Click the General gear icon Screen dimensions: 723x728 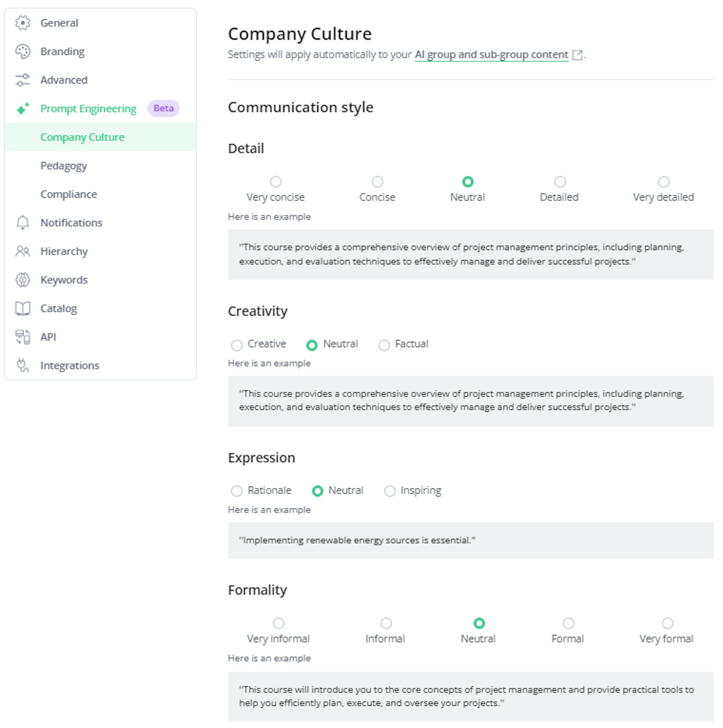click(x=23, y=23)
